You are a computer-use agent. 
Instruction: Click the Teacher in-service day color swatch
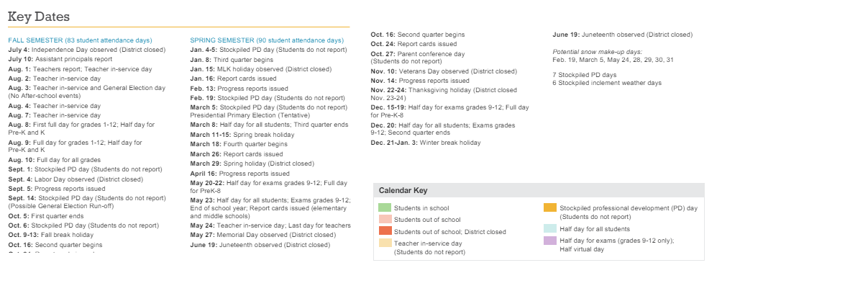pos(385,243)
